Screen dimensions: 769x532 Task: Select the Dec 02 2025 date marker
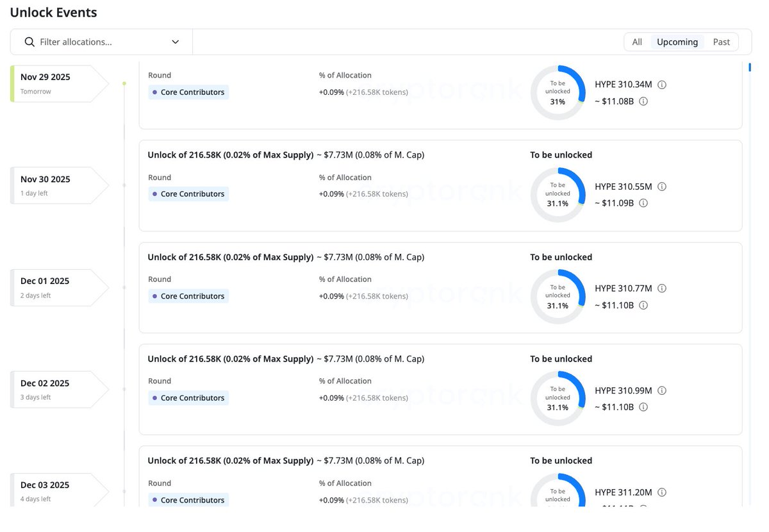60,389
